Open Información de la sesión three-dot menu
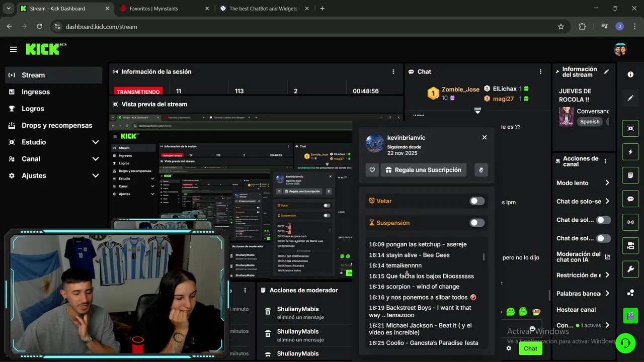This screenshot has height=362, width=644. pyautogui.click(x=393, y=72)
